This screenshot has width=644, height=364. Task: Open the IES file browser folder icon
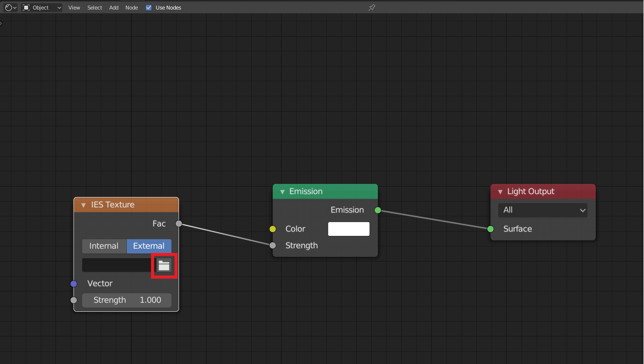(x=164, y=266)
